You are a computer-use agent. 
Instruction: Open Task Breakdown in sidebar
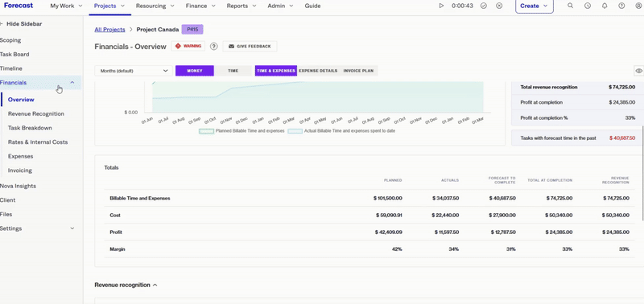point(30,128)
